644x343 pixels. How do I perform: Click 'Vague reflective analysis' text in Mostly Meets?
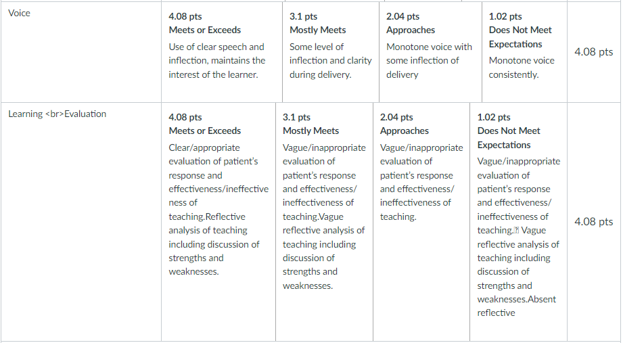[323, 223]
